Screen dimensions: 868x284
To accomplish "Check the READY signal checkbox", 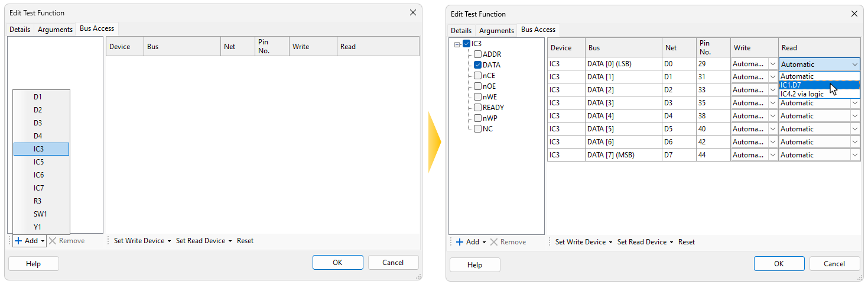I will tap(478, 108).
